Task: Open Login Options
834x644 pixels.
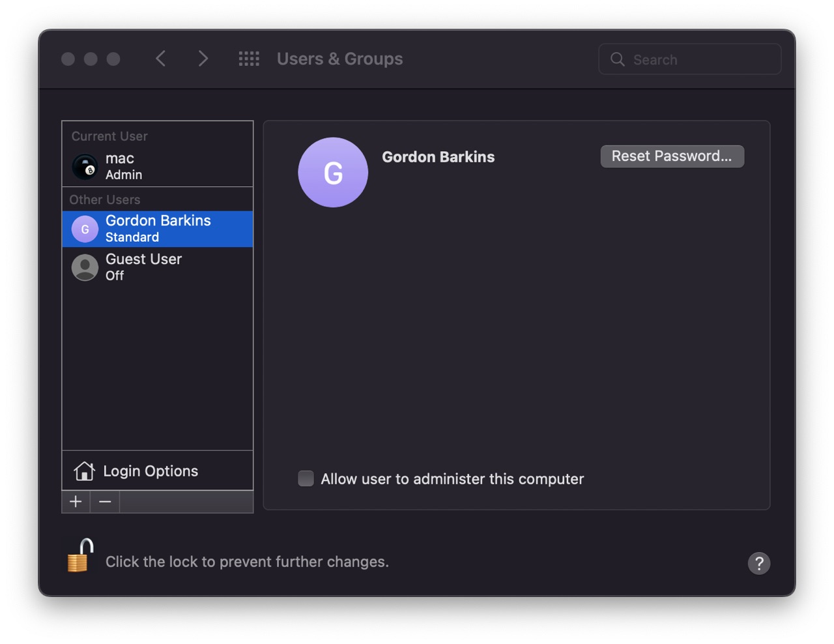Action: coord(158,471)
